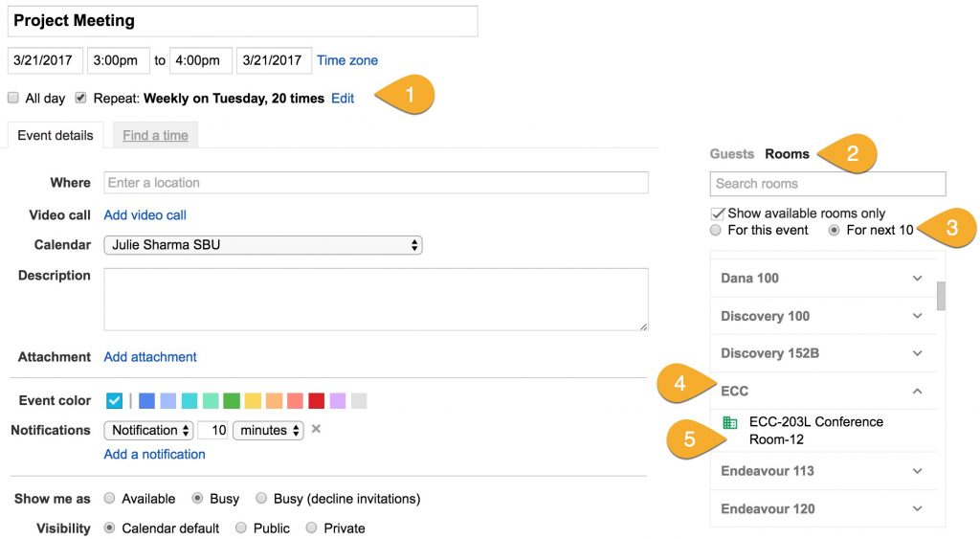The height and width of the screenshot is (539, 980).
Task: Pick the red event color swatch
Action: [316, 401]
